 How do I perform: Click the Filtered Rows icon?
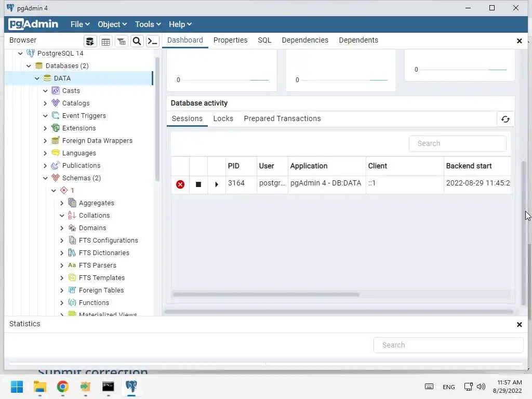point(122,42)
